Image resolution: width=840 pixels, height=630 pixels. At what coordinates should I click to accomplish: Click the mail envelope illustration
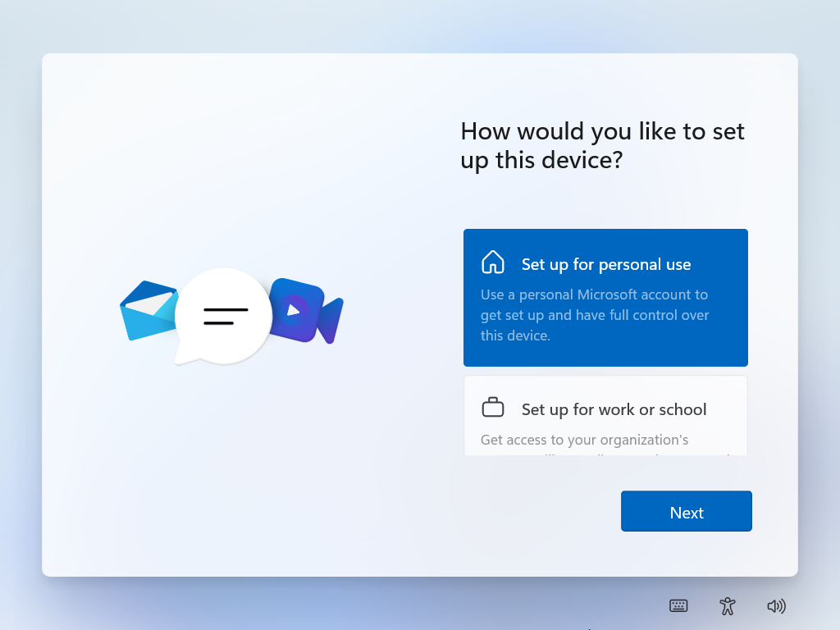148,310
